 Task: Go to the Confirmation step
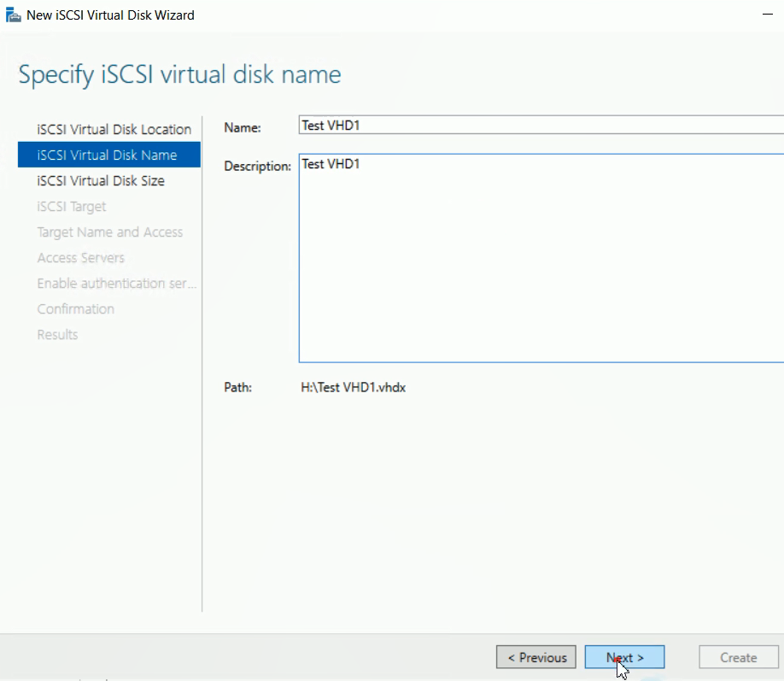coord(75,308)
